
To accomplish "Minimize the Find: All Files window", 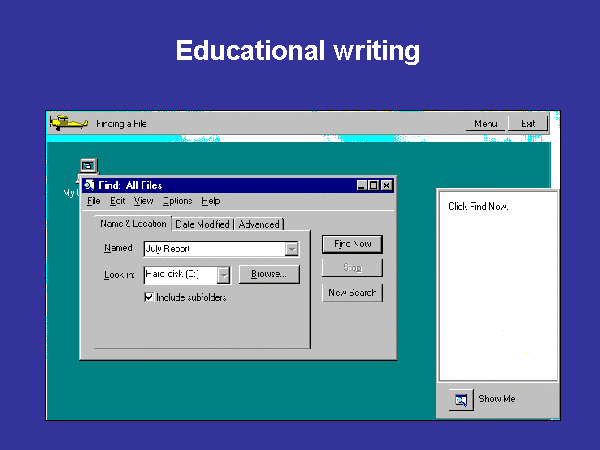I will [x=362, y=185].
